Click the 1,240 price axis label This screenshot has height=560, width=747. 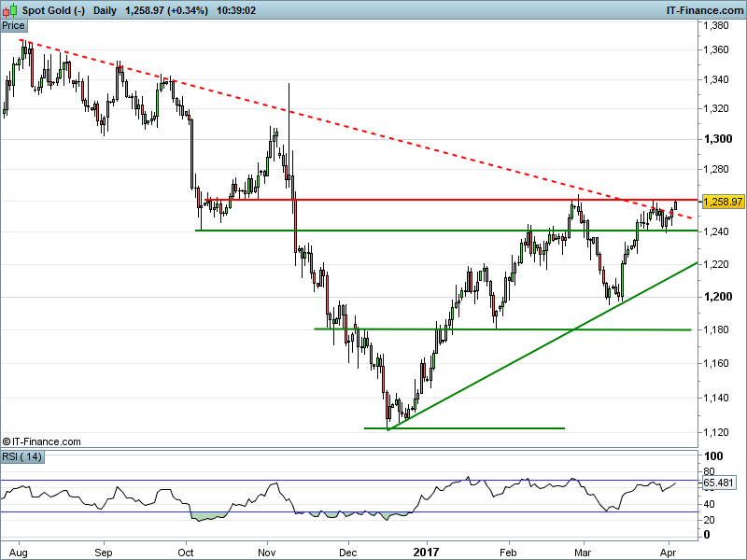(x=716, y=231)
